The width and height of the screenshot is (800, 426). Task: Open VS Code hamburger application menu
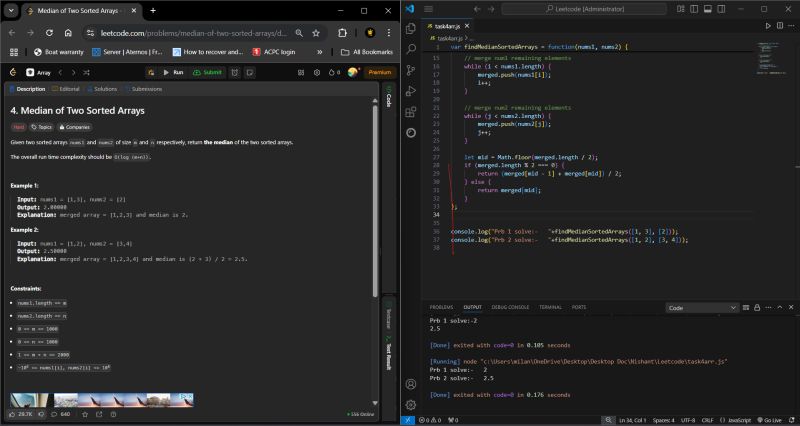tap(429, 9)
